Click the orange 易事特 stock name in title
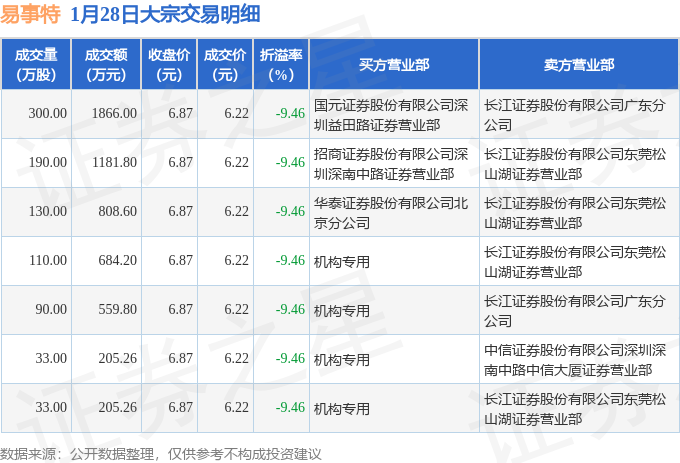 30,14
